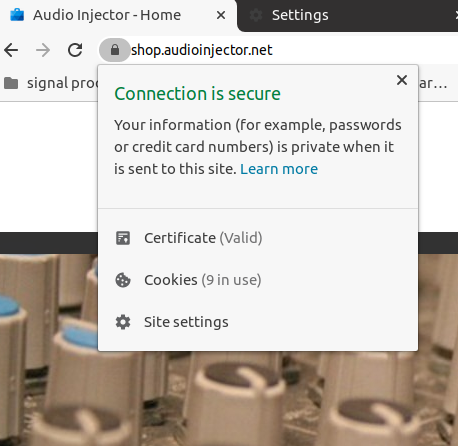Image resolution: width=458 pixels, height=446 pixels.
Task: Click the lock icon in address bar
Action: 115,50
